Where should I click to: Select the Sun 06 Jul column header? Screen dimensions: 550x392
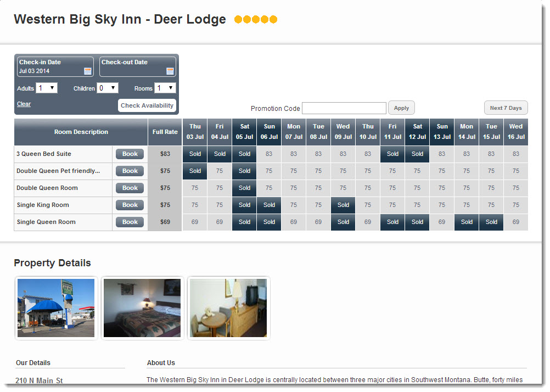(269, 132)
